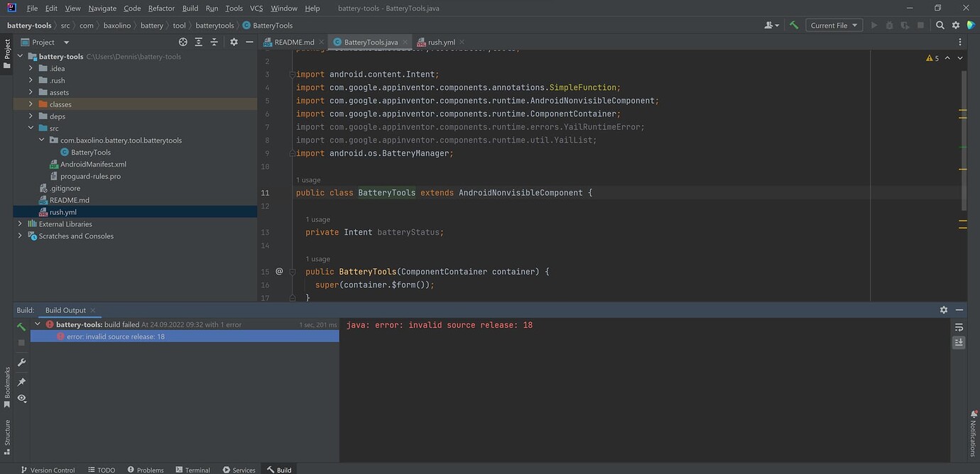The height and width of the screenshot is (474, 980).
Task: Toggle soft-wrap in the build output panel
Action: pyautogui.click(x=959, y=327)
